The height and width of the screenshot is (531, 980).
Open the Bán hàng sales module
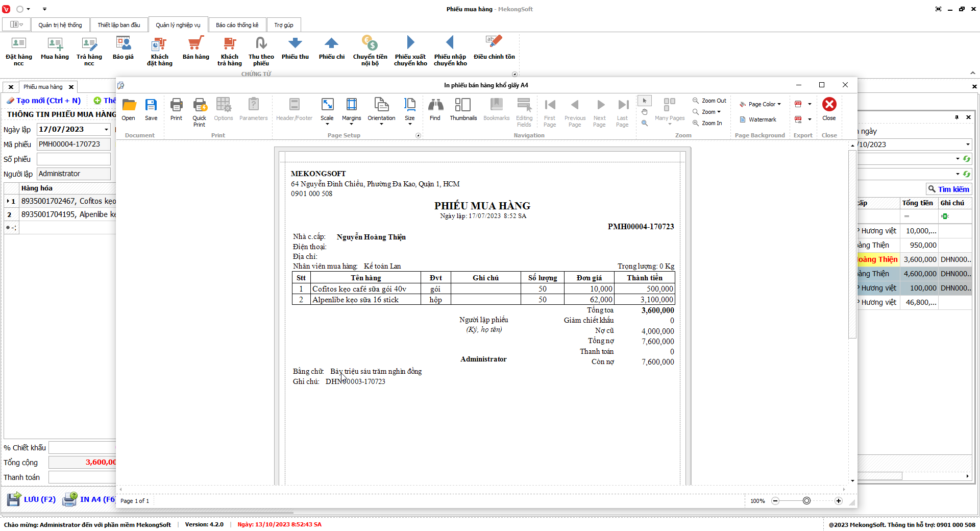pos(195,49)
